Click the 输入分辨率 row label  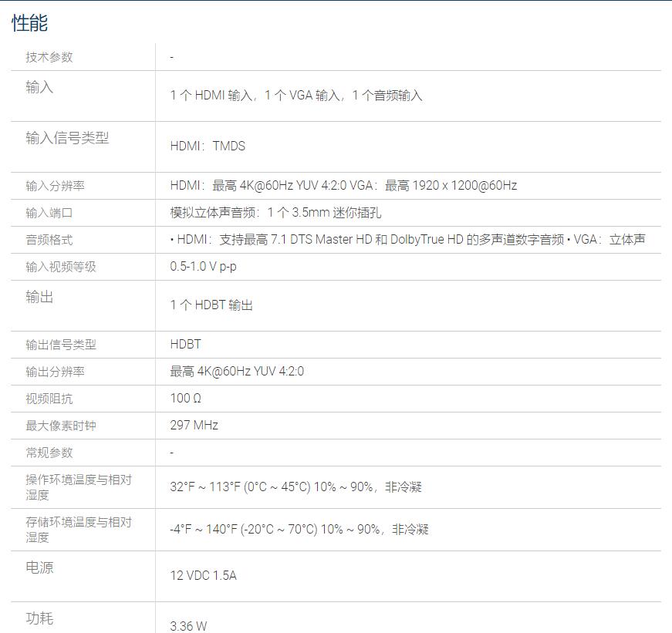55,186
